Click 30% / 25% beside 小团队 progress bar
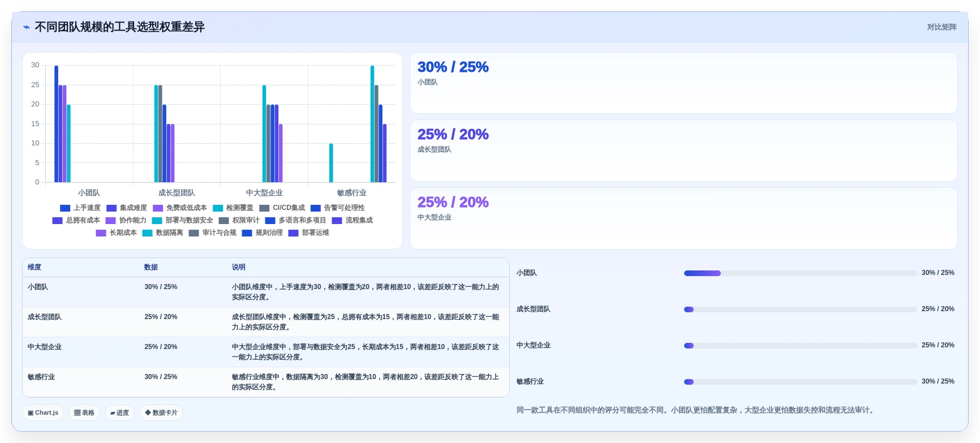Screen dimensions: 980x443 click(938, 273)
